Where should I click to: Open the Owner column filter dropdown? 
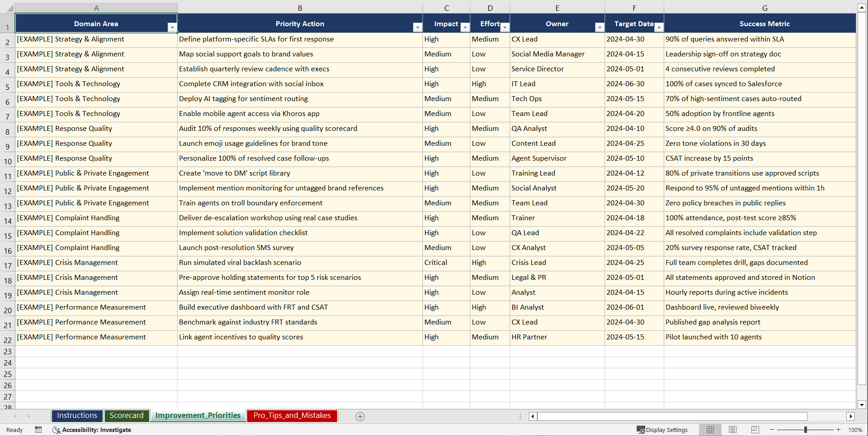click(x=600, y=28)
